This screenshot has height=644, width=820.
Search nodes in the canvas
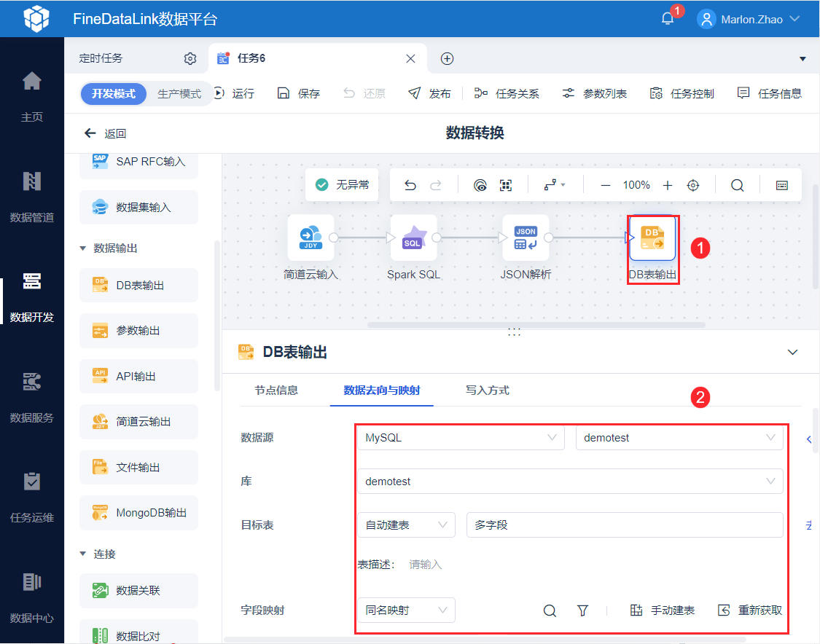(738, 185)
